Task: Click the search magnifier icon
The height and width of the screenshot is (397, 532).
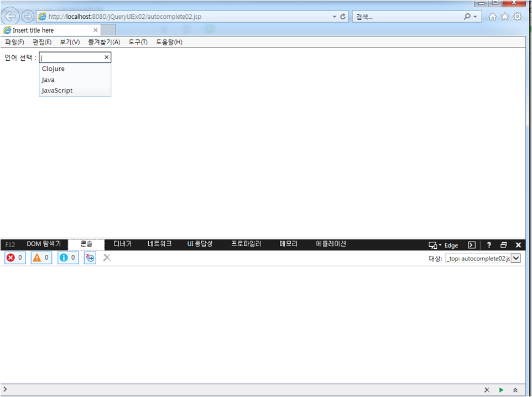Action: tap(467, 16)
